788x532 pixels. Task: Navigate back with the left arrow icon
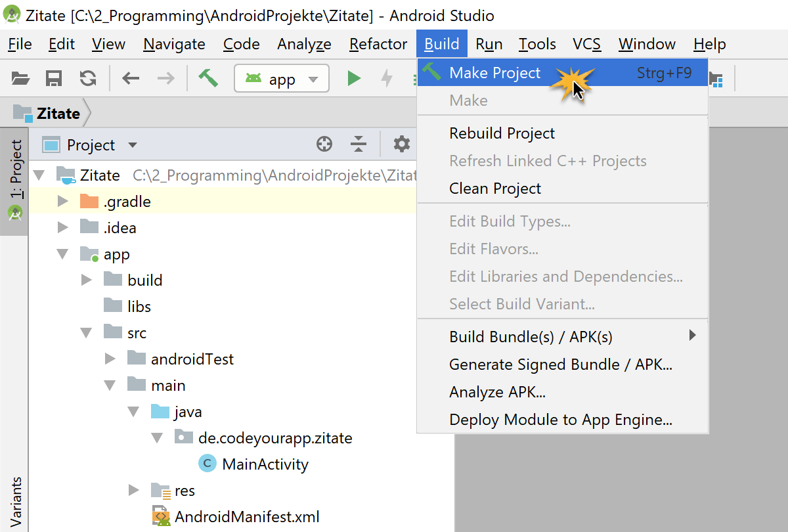pos(131,79)
